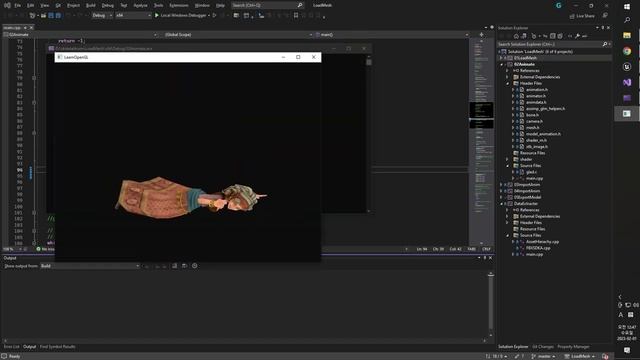Screen dimensions: 640x360
Task: Collapse the 02Animate project node
Action: click(x=502, y=64)
